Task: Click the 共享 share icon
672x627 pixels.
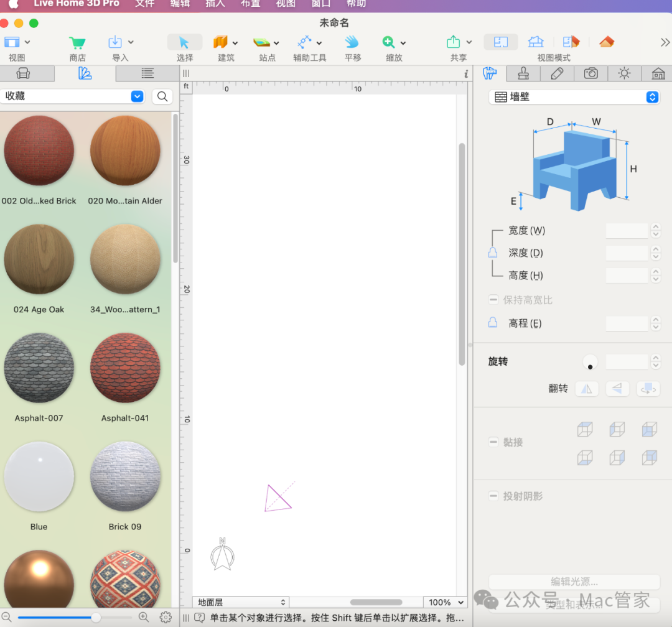Action: pyautogui.click(x=454, y=42)
